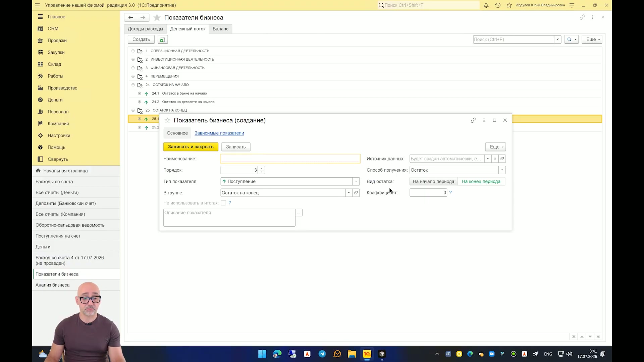
Task: Open Продажи section in the sidebar
Action: (57, 41)
